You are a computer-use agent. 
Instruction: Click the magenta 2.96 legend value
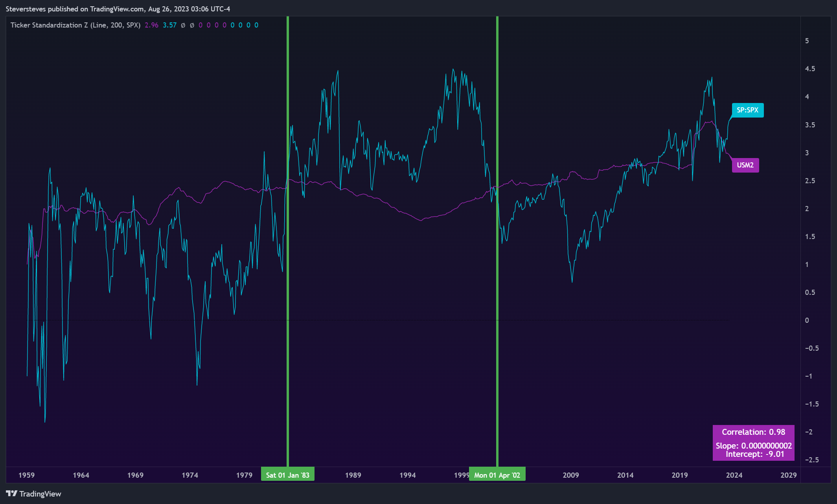tap(151, 25)
